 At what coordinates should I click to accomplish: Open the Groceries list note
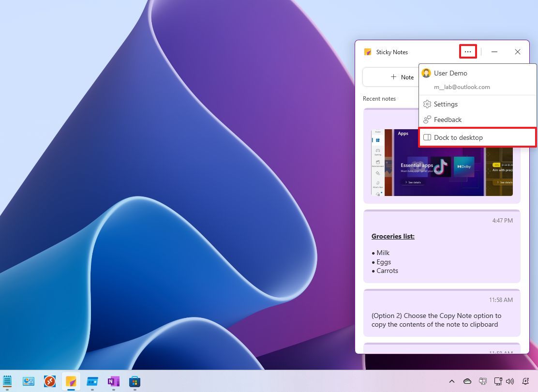(442, 246)
